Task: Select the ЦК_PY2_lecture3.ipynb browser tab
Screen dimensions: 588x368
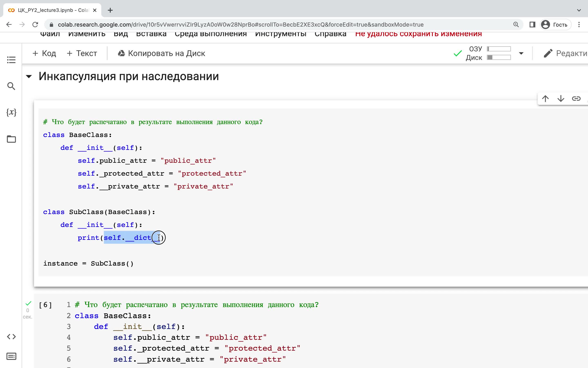Action: (x=52, y=10)
